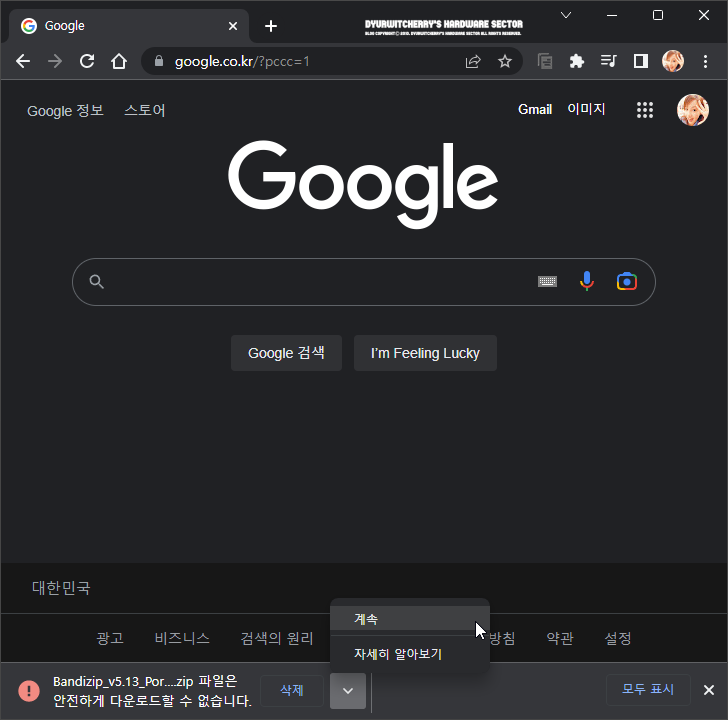
Task: Open Google account avatar on page
Action: (x=693, y=110)
